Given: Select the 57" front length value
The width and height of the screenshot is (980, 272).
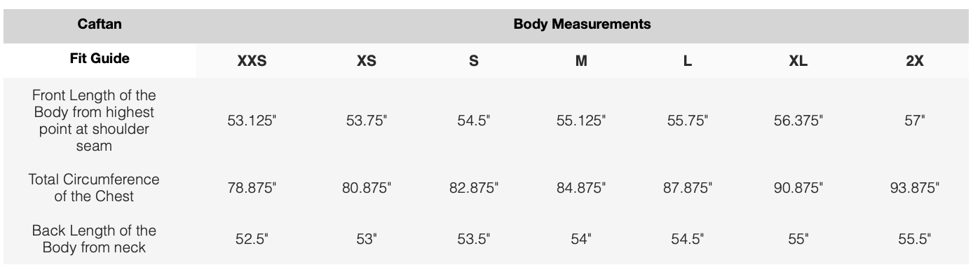Looking at the screenshot, I should click(x=915, y=121).
